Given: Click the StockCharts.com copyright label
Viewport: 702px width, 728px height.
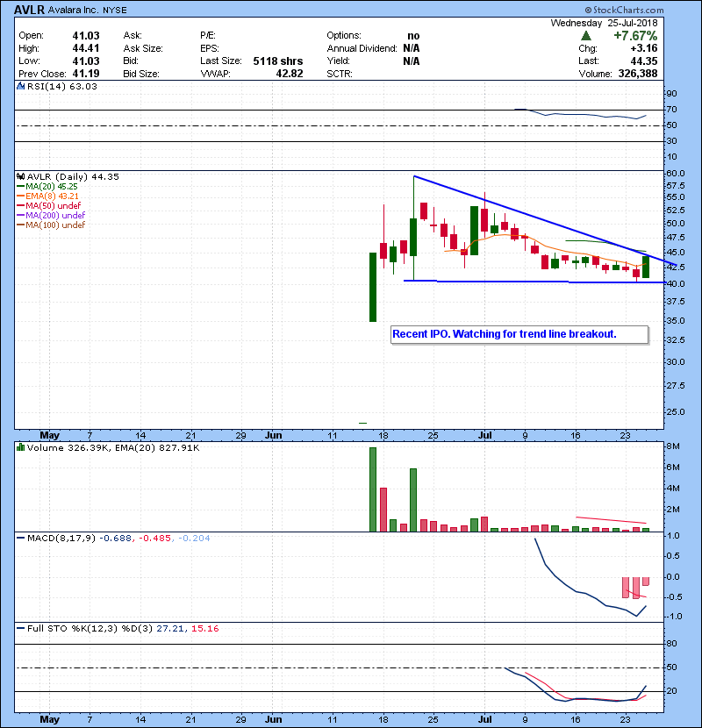Looking at the screenshot, I should (x=625, y=10).
